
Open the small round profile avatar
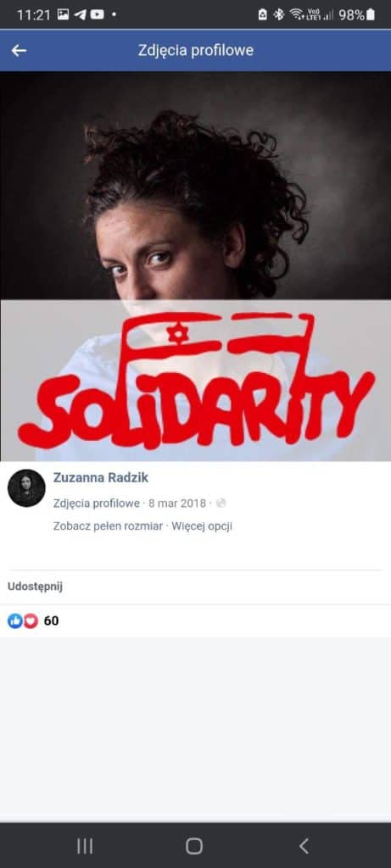(x=26, y=488)
